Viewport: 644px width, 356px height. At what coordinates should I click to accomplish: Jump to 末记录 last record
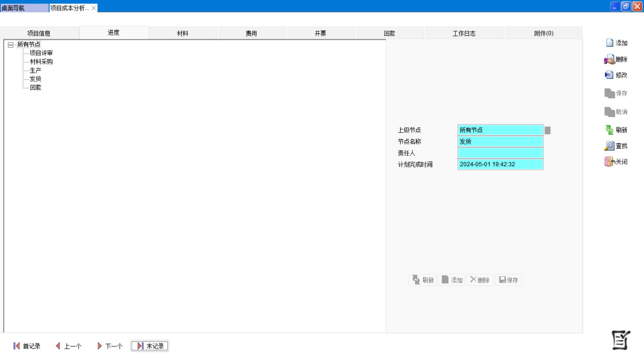[150, 346]
